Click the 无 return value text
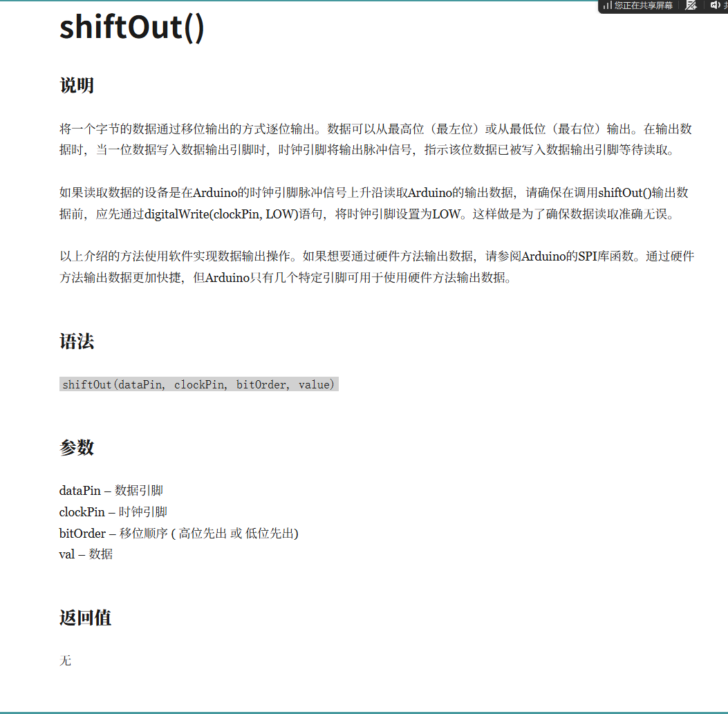 click(x=65, y=661)
